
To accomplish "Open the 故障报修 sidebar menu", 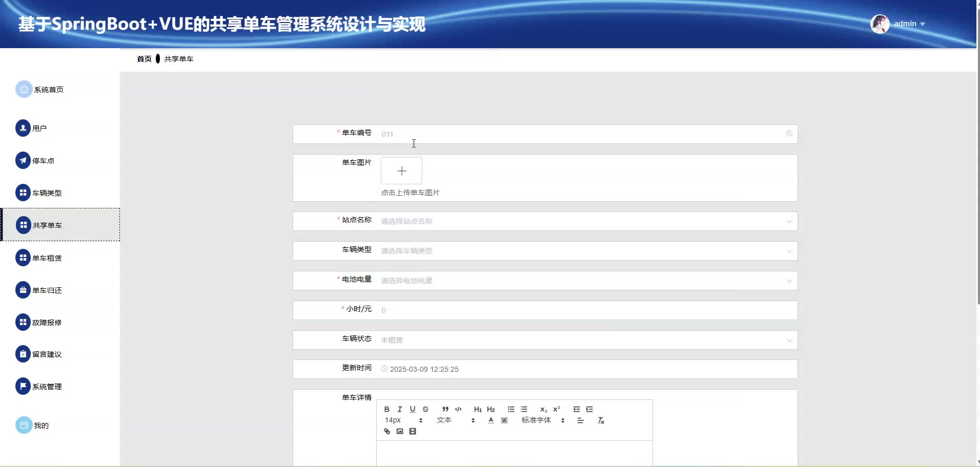I will point(60,322).
